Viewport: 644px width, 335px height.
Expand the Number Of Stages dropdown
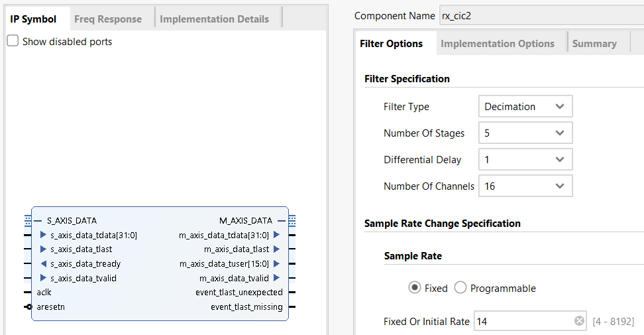[525, 133]
